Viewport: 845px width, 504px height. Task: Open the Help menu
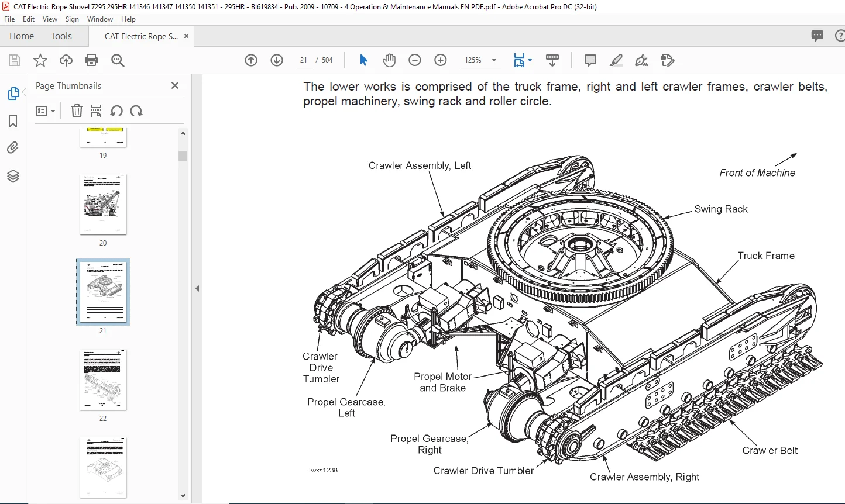[128, 19]
